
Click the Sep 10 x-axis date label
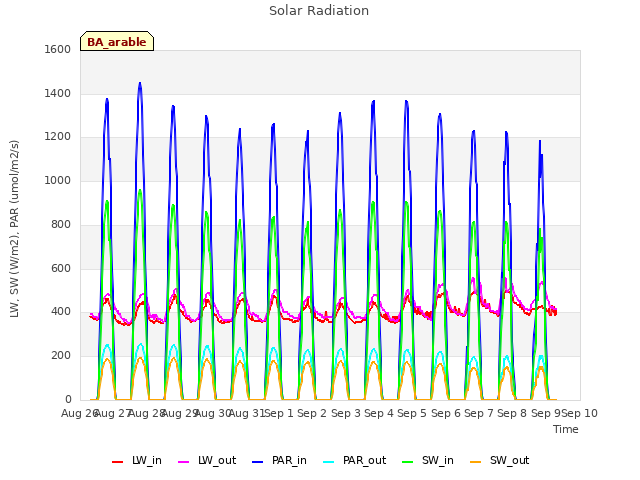pyautogui.click(x=580, y=413)
